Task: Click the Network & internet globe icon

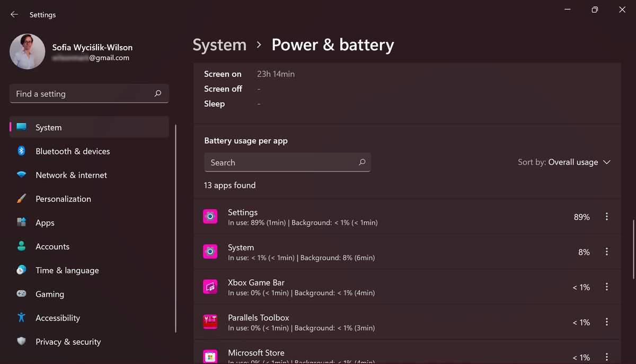Action: point(21,175)
